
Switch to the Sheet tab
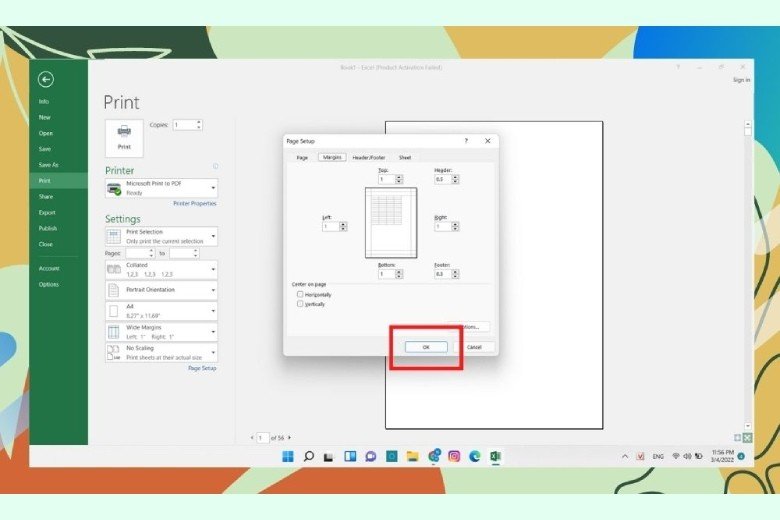405,158
